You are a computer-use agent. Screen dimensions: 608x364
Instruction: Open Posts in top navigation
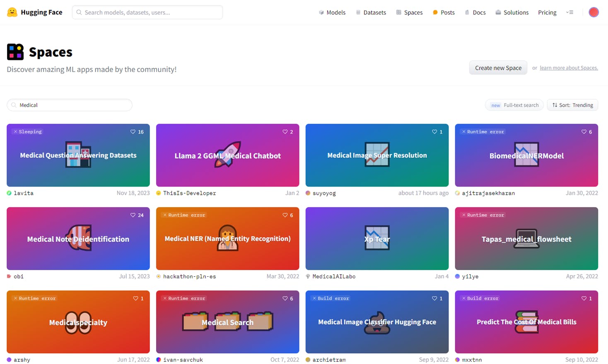[444, 12]
